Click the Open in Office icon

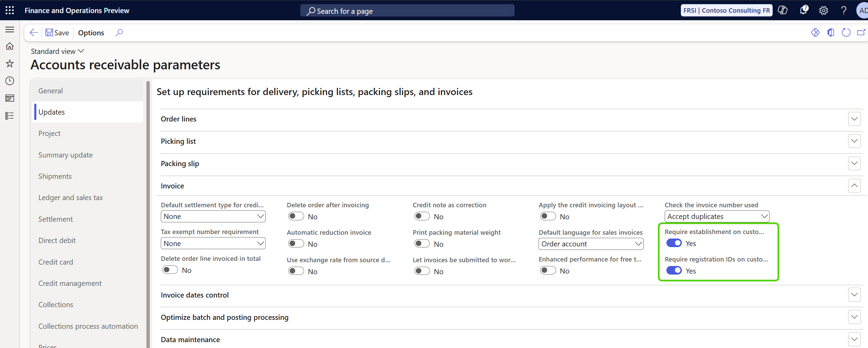click(831, 33)
